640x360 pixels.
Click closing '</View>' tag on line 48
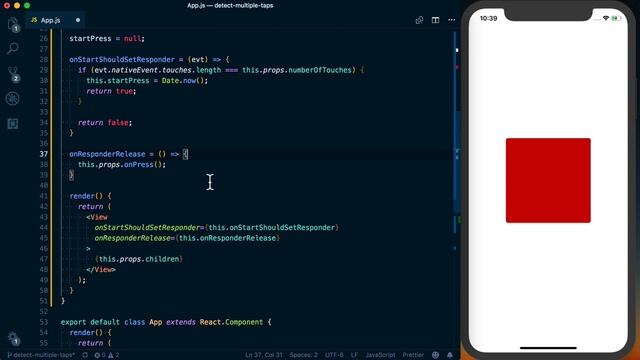point(101,270)
